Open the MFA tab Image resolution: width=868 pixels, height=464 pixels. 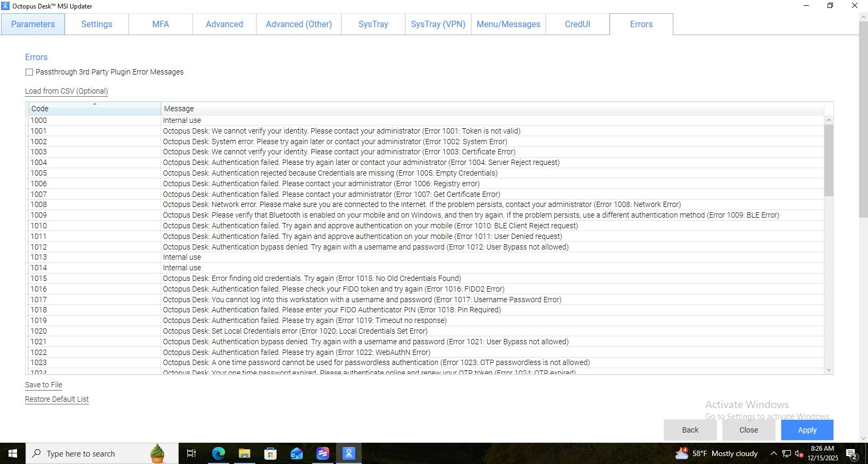(x=161, y=24)
